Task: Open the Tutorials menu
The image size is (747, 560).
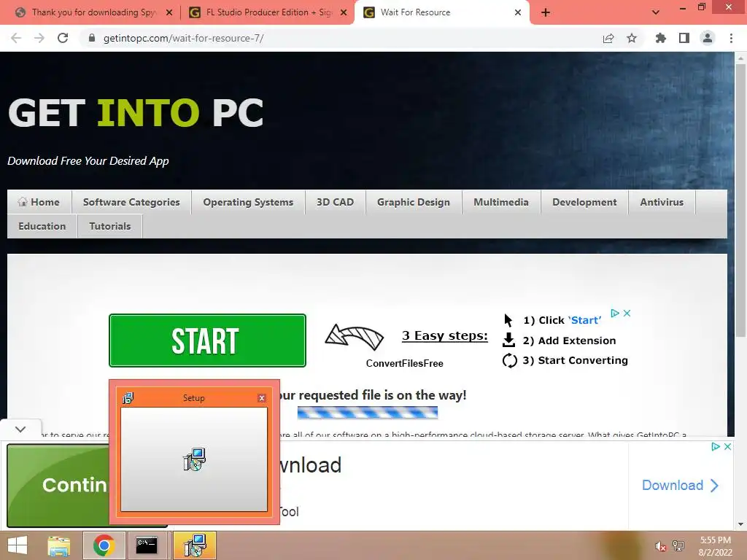Action: 110,226
